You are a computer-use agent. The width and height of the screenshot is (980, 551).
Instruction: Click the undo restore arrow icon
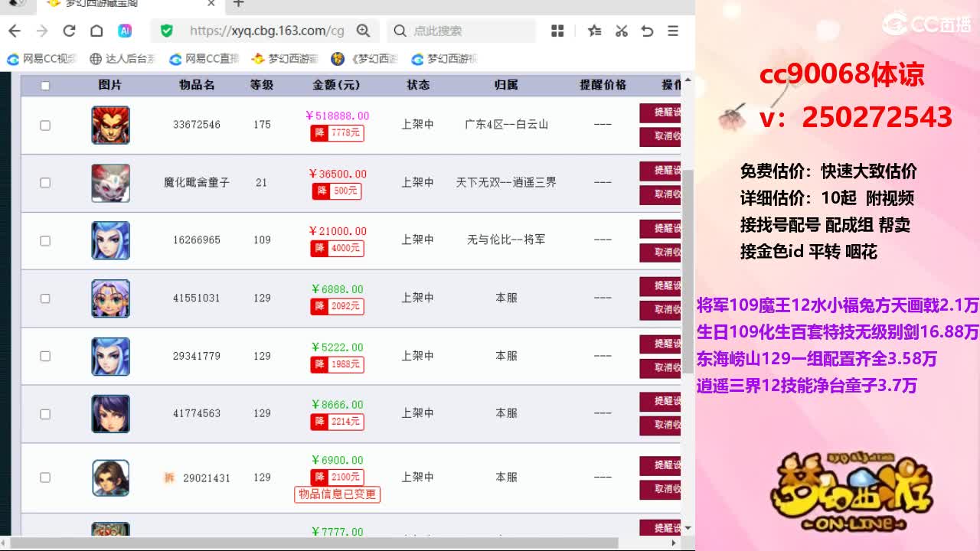[647, 31]
